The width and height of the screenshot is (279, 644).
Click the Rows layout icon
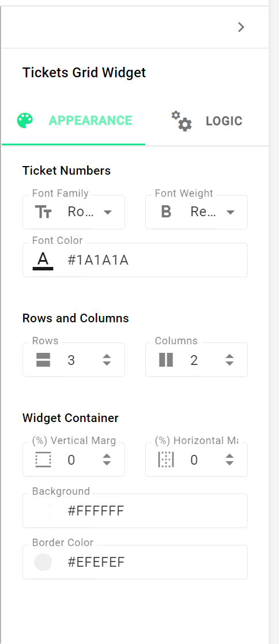[43, 360]
